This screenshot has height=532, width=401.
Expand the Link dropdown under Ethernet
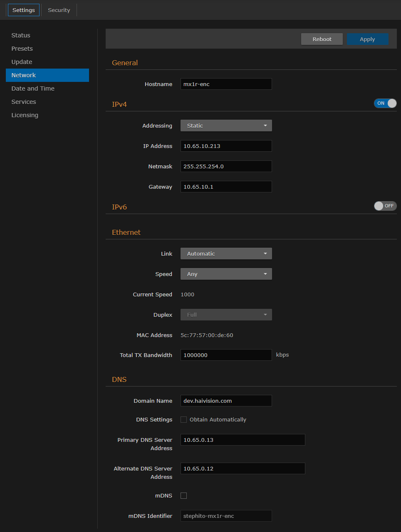(226, 253)
